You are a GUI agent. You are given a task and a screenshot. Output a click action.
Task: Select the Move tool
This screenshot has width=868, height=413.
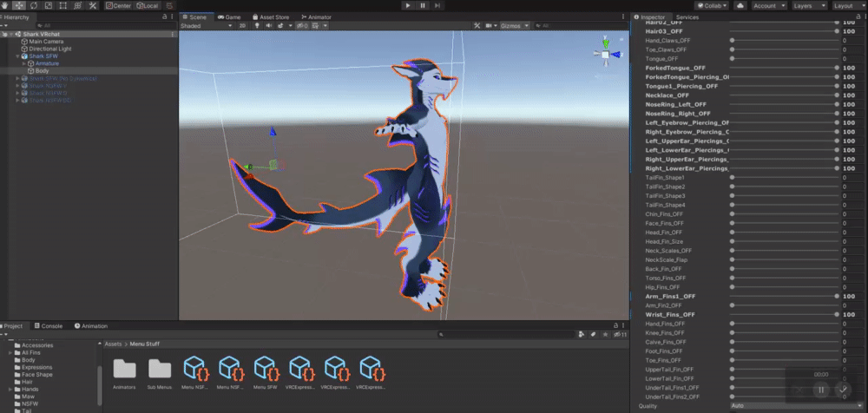point(19,5)
